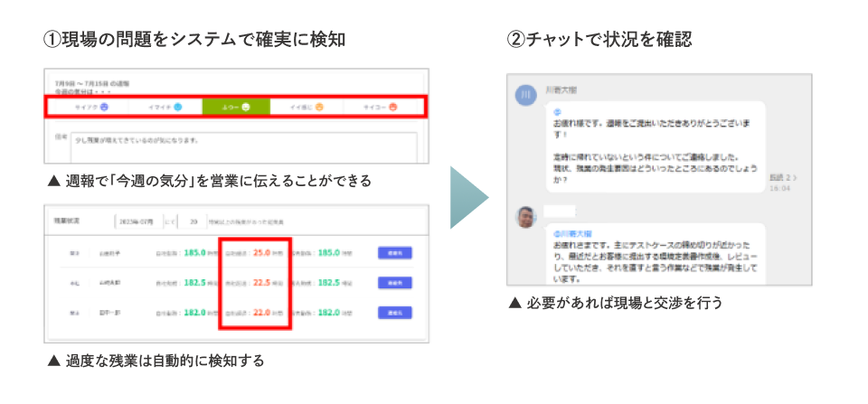The height and width of the screenshot is (404, 868).
Task: Click the large teal arrow between sections
Action: point(469,195)
